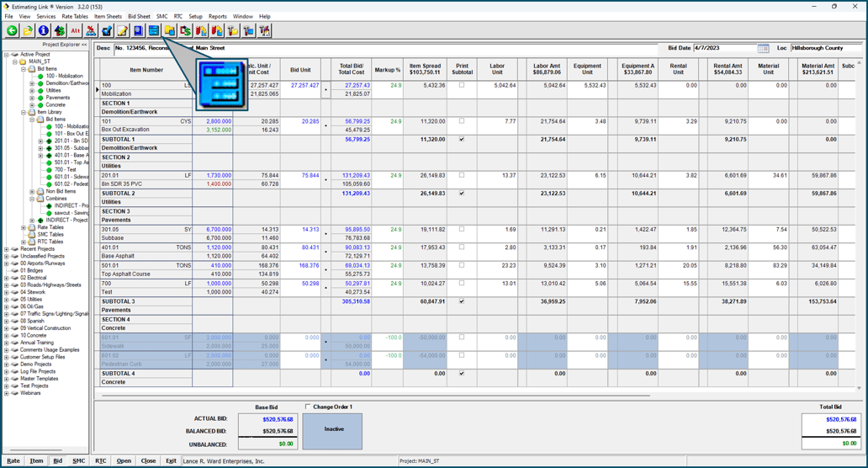Click the Rate button in bottom bar
This screenshot has width=868, height=468.
point(13,460)
